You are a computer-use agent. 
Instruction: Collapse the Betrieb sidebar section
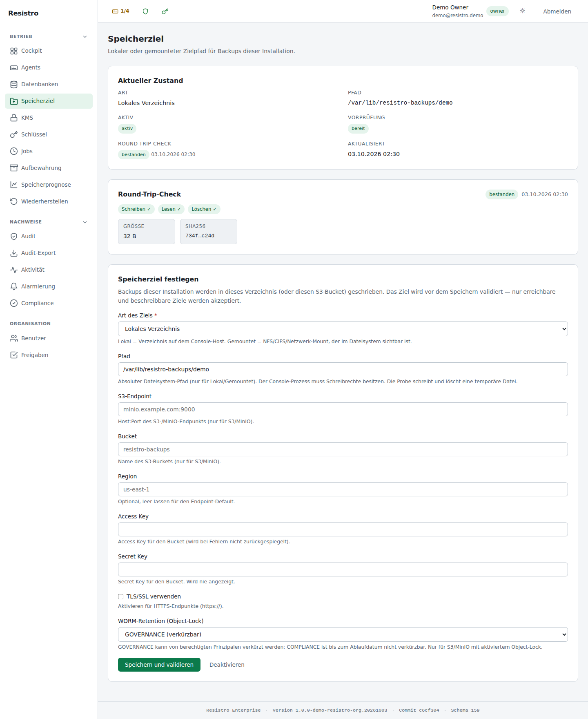click(x=49, y=37)
